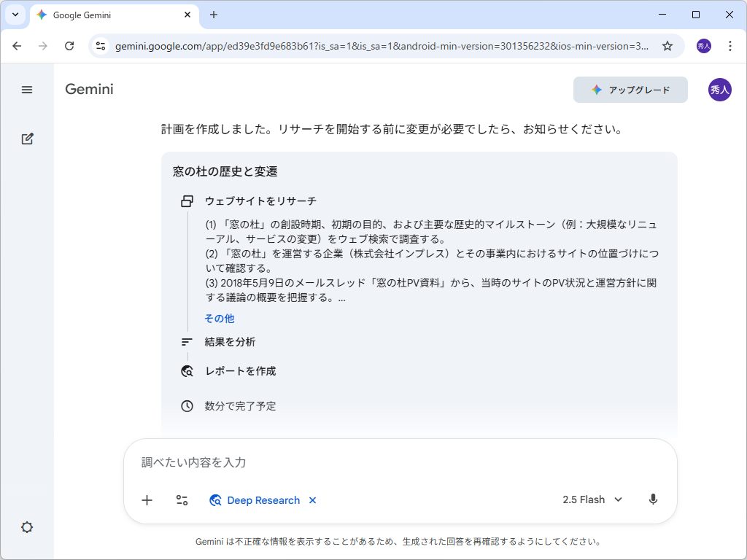Remove Deep Research by clicking its X

[312, 500]
